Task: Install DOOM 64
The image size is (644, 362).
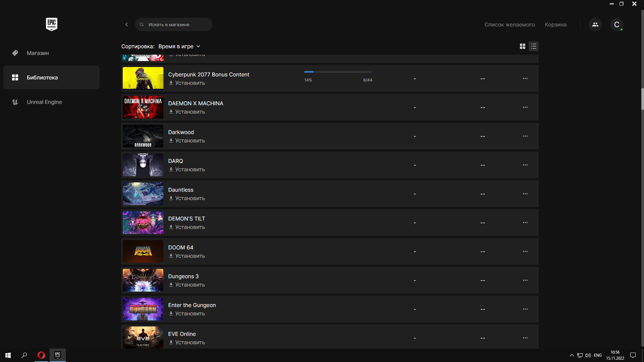Action: (x=187, y=256)
